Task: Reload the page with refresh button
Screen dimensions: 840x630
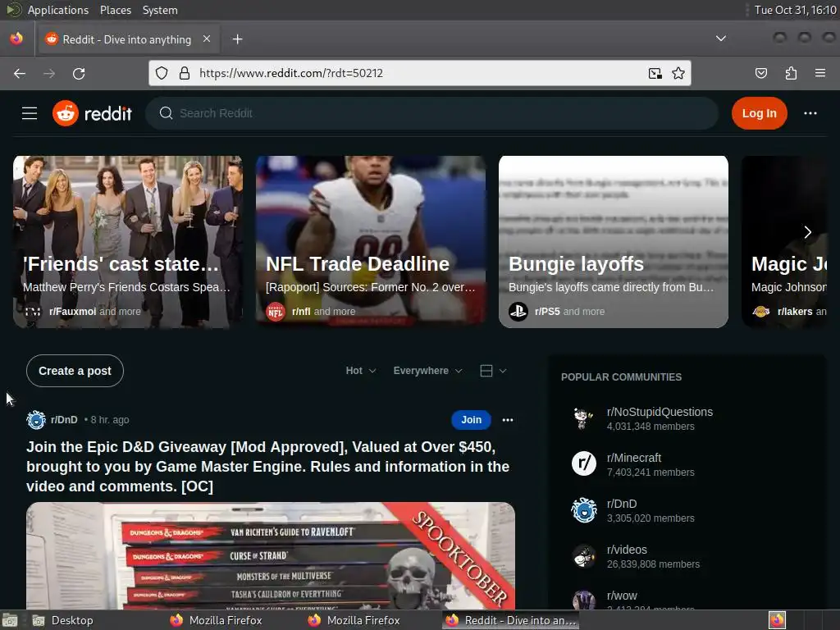Action: [79, 73]
